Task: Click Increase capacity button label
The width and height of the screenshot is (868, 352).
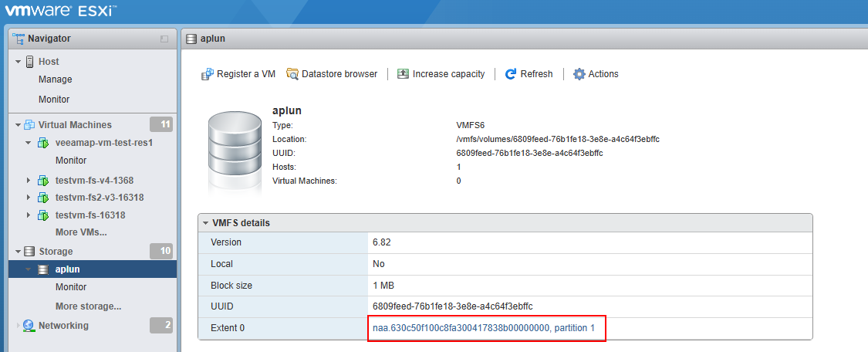Action: (449, 73)
